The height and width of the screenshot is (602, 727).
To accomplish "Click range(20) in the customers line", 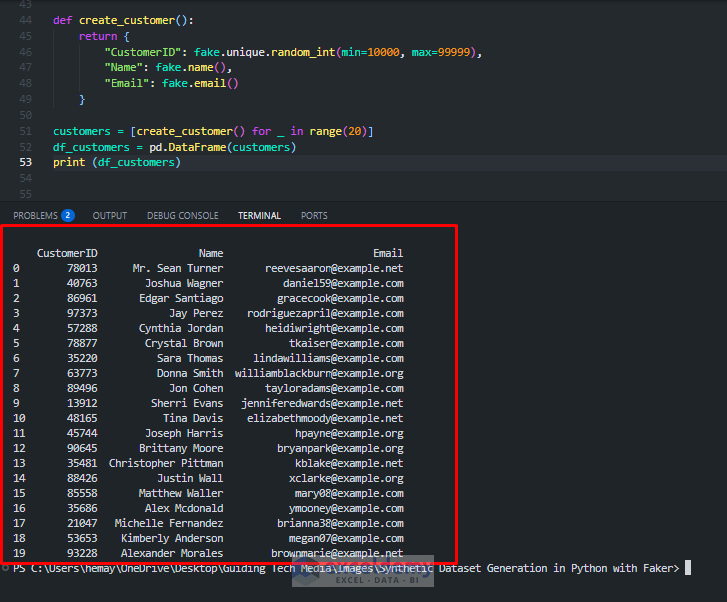I will [x=338, y=131].
